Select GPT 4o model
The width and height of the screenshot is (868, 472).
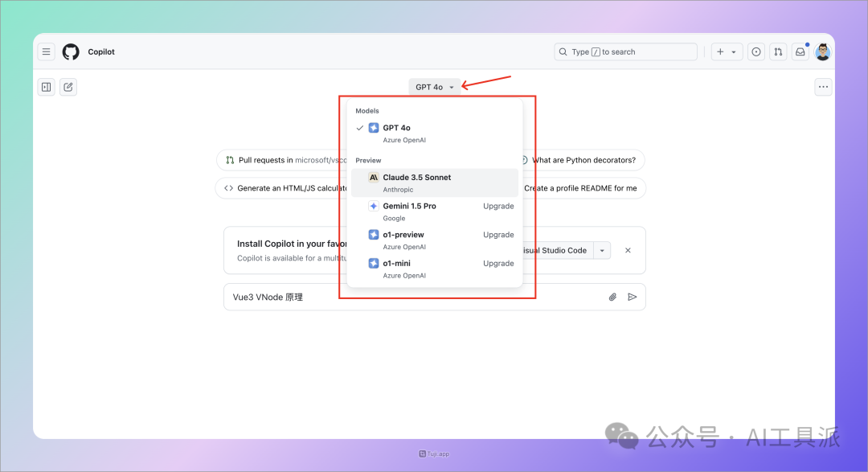(435, 133)
